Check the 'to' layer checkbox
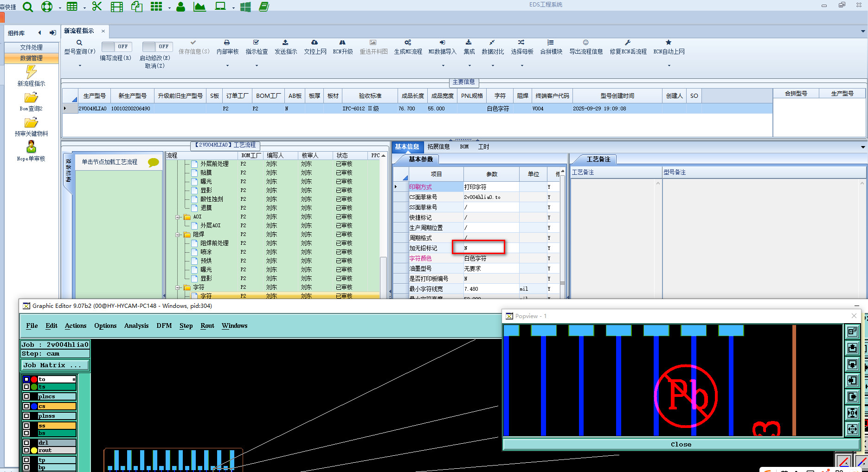This screenshot has height=472, width=868. click(x=26, y=379)
